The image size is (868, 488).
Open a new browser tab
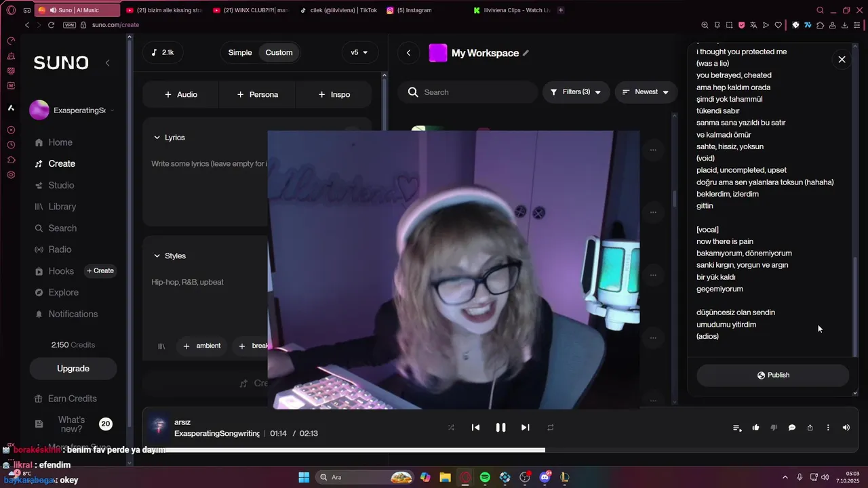560,10
